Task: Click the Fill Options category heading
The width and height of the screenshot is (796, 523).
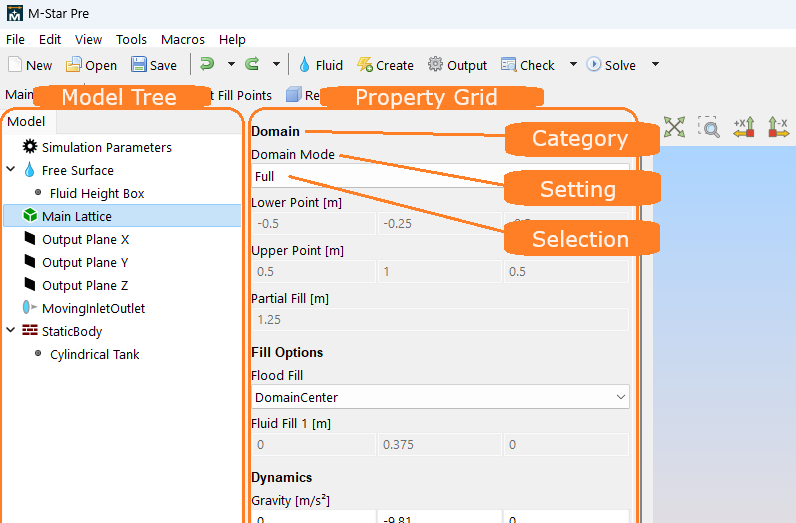Action: coord(287,352)
